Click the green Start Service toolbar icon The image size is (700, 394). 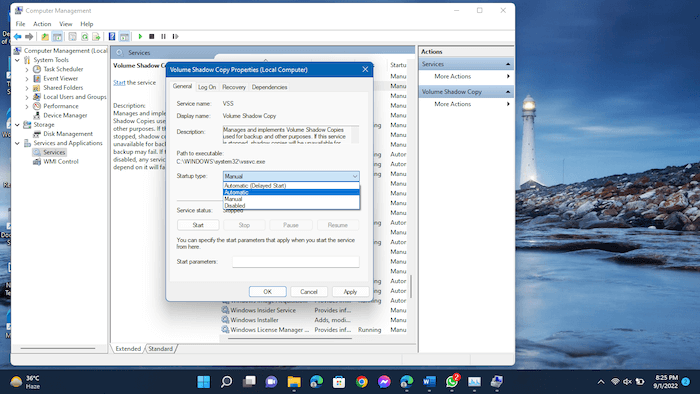click(140, 37)
